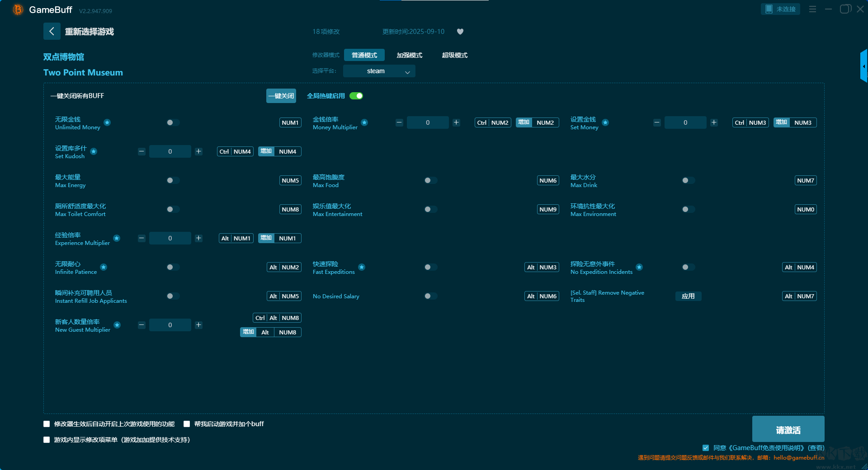Click the star badge next to Infinite Patience
Image resolution: width=868 pixels, height=470 pixels.
pos(104,267)
